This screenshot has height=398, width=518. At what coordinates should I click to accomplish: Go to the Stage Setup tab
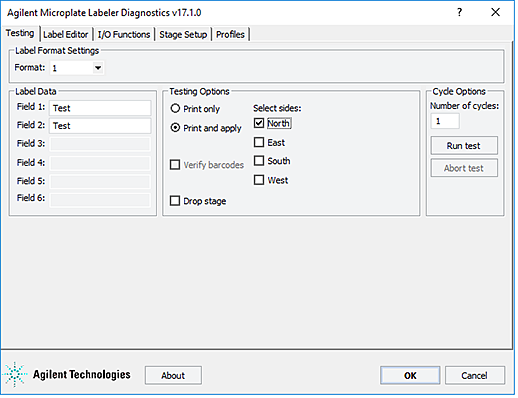[183, 34]
